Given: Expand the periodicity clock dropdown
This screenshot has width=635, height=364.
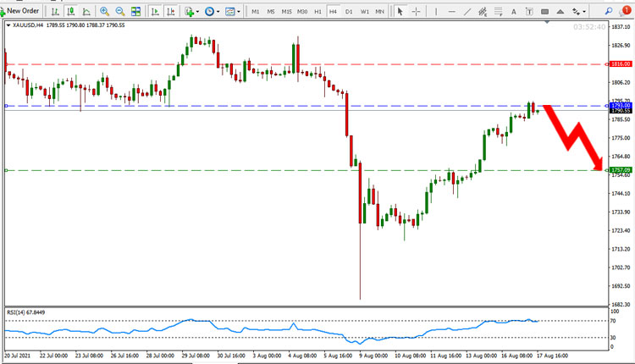Looking at the screenshot, I should [212, 12].
